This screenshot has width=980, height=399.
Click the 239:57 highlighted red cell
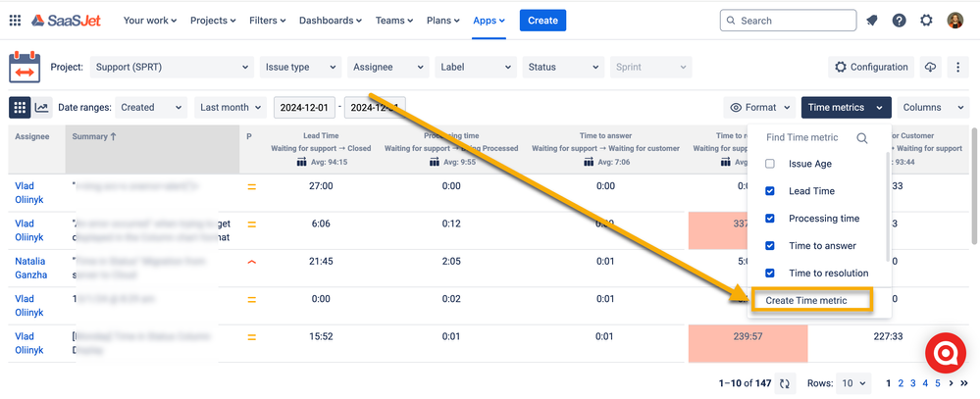click(x=748, y=343)
